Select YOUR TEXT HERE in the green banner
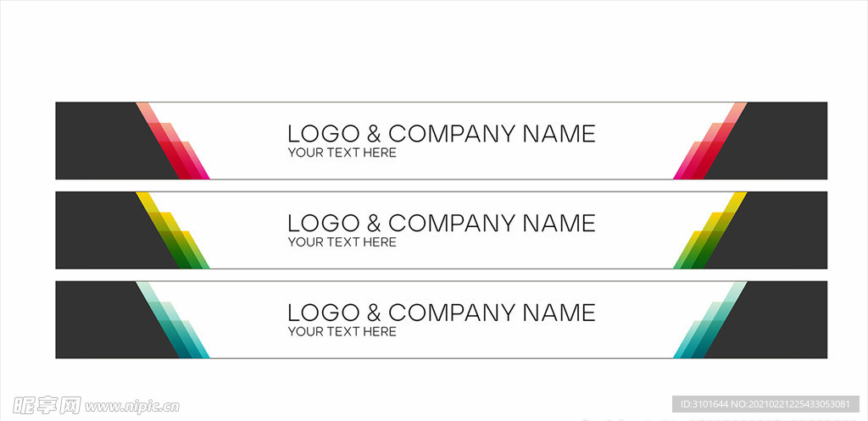 coord(342,242)
